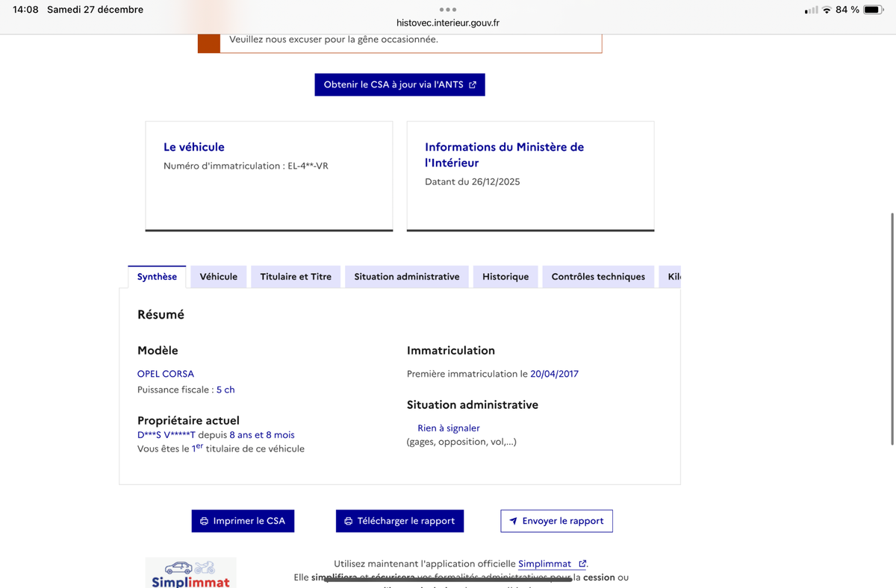Image resolution: width=896 pixels, height=588 pixels.
Task: Click the download icon on Télécharger le rapport
Action: tap(348, 520)
